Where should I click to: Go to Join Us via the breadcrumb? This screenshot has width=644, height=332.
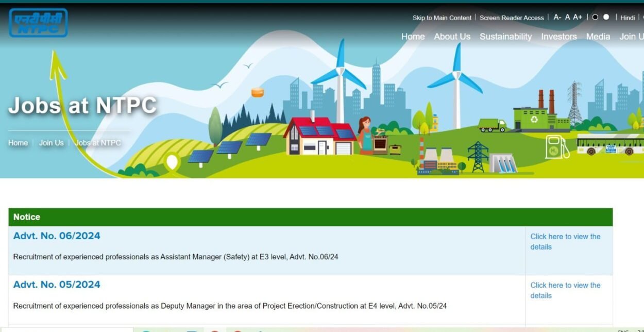pyautogui.click(x=51, y=143)
